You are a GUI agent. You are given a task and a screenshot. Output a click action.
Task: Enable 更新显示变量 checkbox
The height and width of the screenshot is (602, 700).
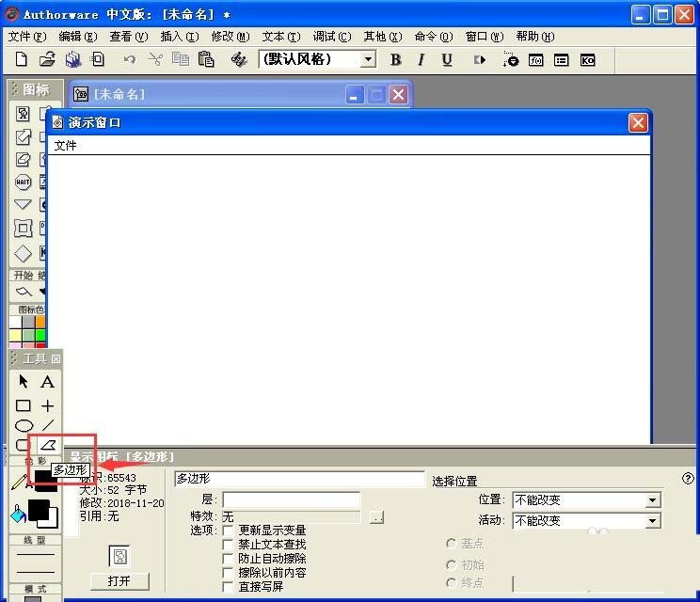click(228, 531)
